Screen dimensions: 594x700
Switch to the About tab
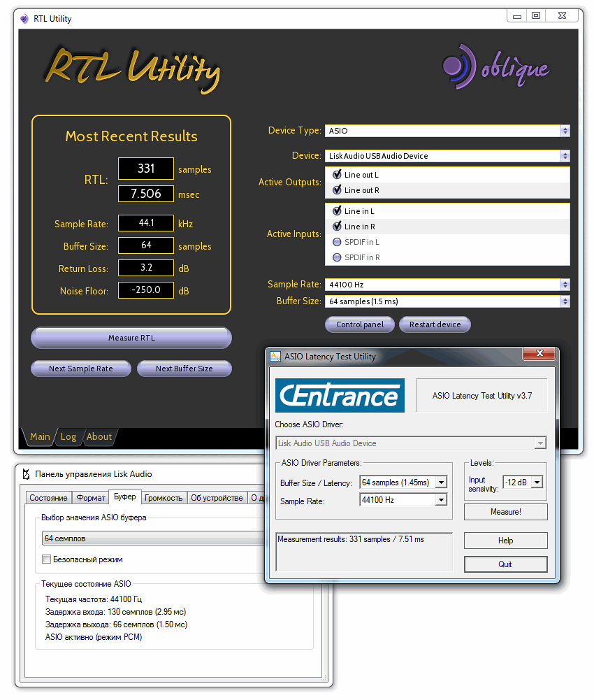pyautogui.click(x=99, y=436)
